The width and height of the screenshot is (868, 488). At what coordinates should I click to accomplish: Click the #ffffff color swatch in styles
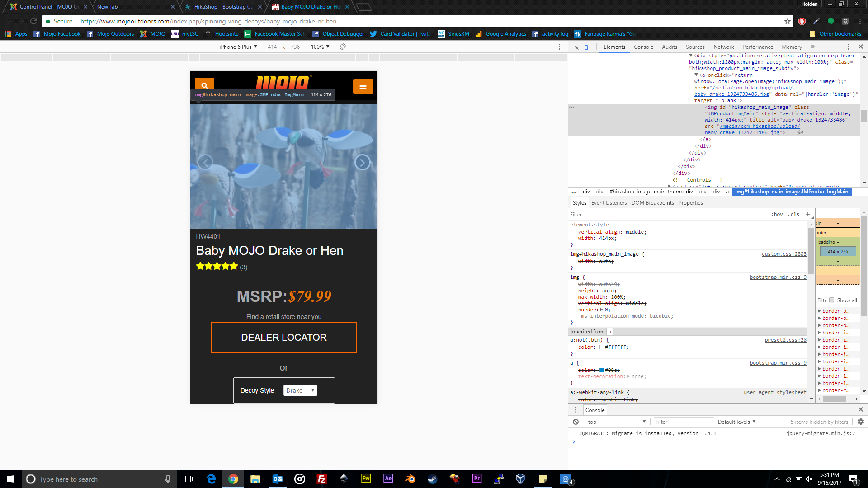click(602, 347)
